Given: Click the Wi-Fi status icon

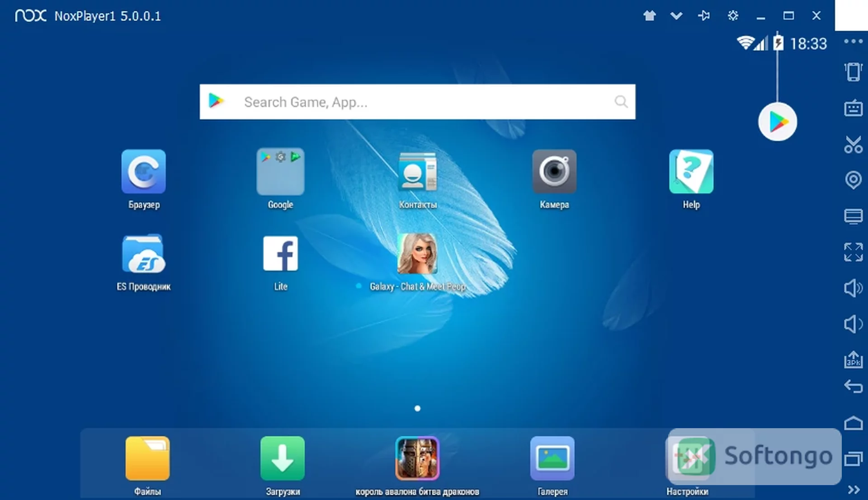Looking at the screenshot, I should click(x=745, y=43).
